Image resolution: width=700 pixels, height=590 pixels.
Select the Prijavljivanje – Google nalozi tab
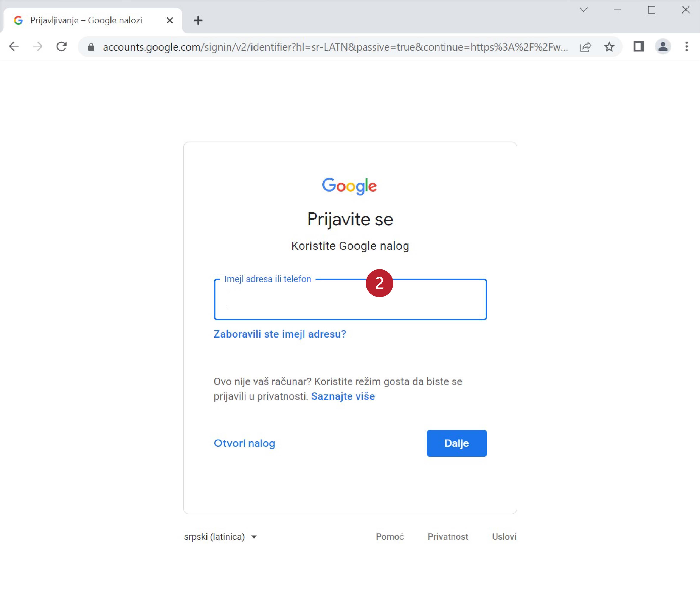pyautogui.click(x=86, y=20)
